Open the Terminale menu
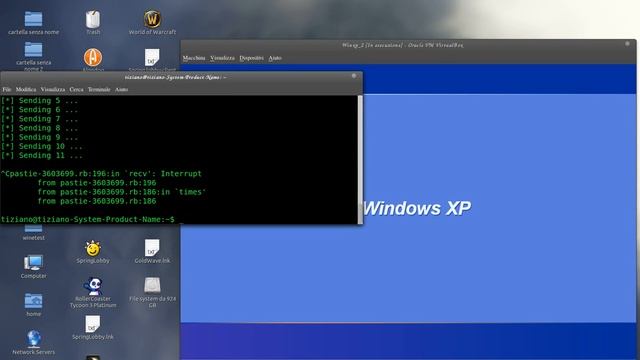Viewport: 640px width, 360px height. coord(99,89)
